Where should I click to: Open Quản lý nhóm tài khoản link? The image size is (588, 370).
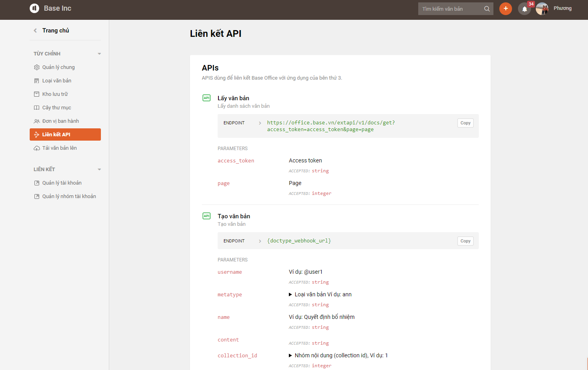click(x=65, y=196)
